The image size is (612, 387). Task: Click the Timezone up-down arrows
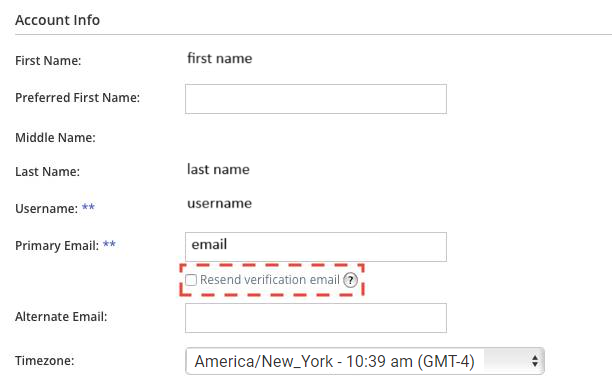coord(535,361)
